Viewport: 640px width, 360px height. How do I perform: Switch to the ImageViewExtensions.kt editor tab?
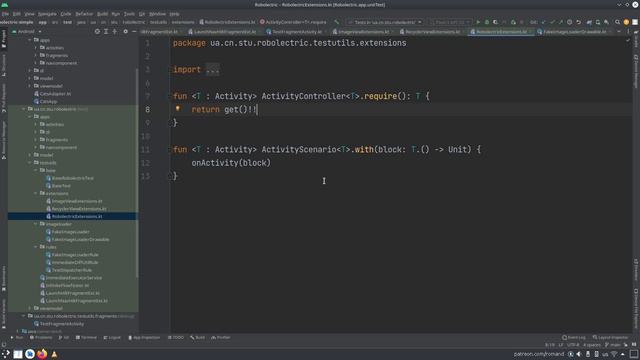tap(363, 31)
